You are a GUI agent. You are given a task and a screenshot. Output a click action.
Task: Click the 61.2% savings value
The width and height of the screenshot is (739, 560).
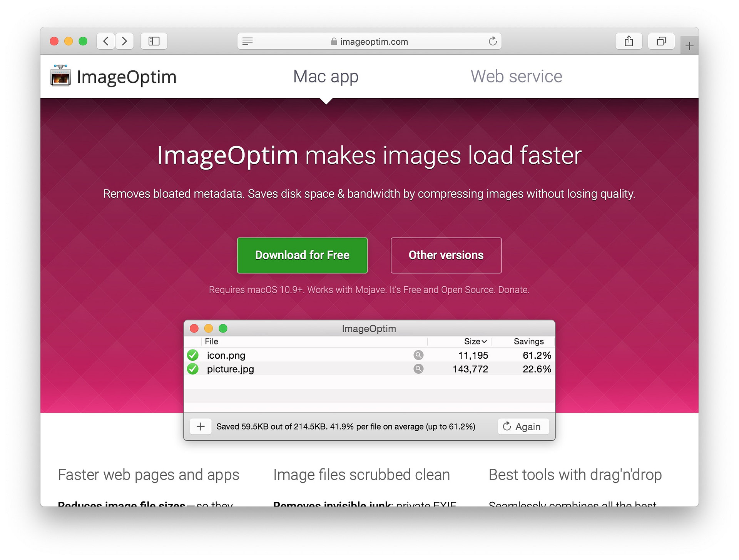tap(537, 355)
